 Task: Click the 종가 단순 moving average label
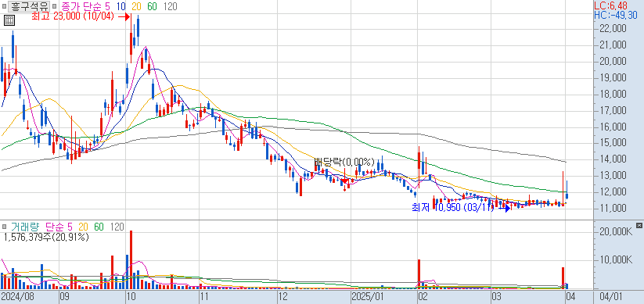pos(81,6)
